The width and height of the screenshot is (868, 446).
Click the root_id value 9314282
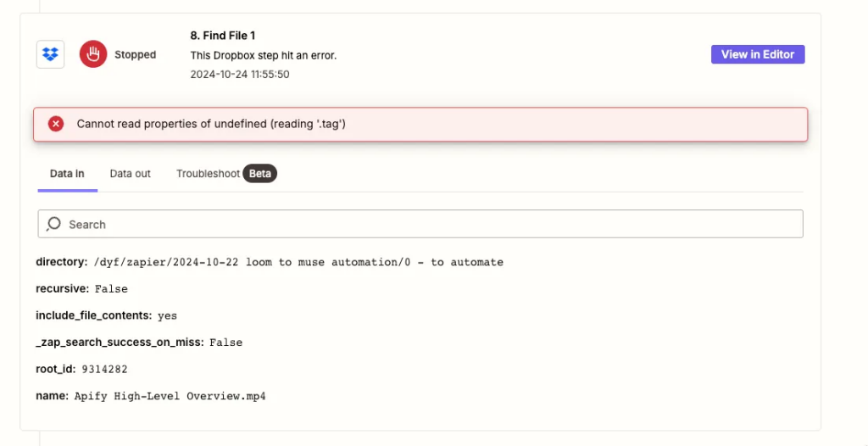coord(104,370)
